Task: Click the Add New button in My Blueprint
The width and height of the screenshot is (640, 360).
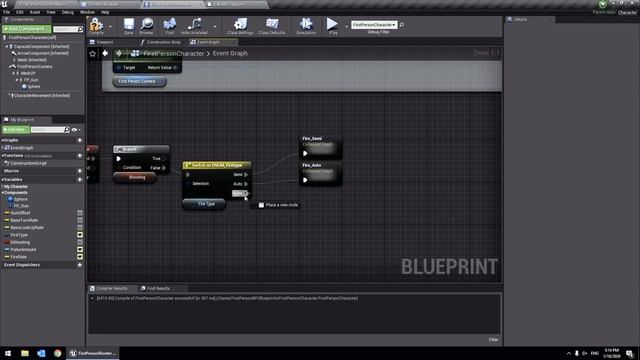Action: [x=16, y=130]
